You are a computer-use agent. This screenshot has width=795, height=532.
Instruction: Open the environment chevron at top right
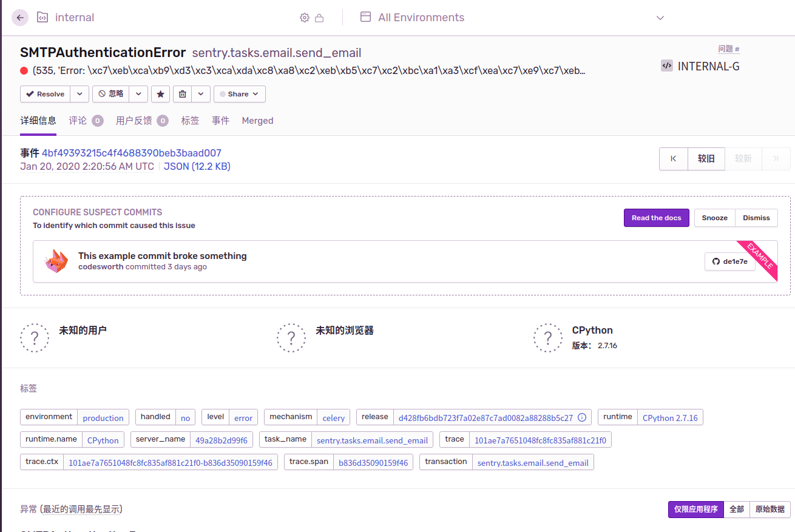(x=660, y=18)
